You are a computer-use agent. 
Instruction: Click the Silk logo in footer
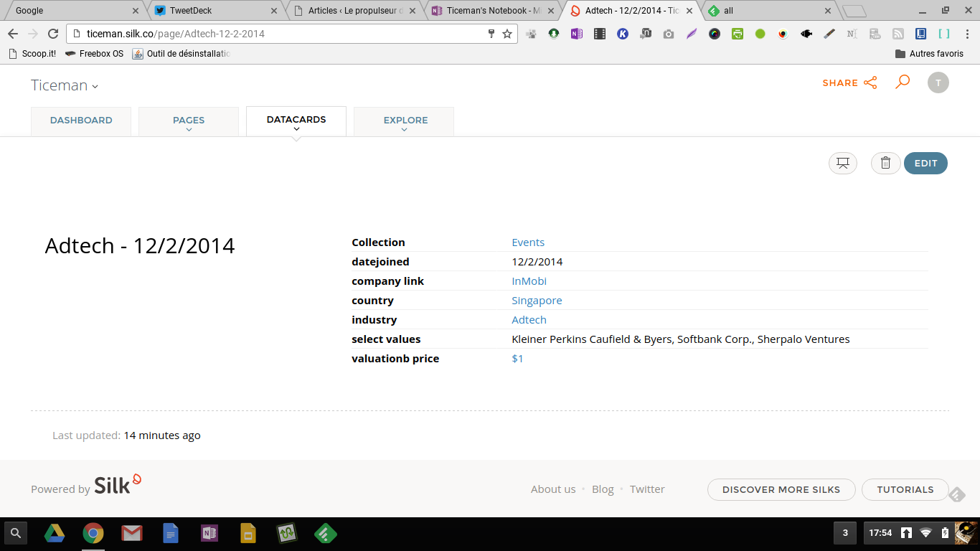tap(118, 484)
